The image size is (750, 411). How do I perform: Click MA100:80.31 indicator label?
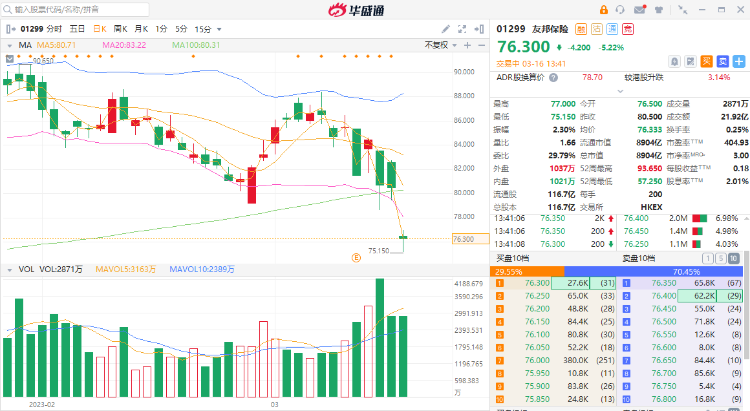(x=196, y=45)
